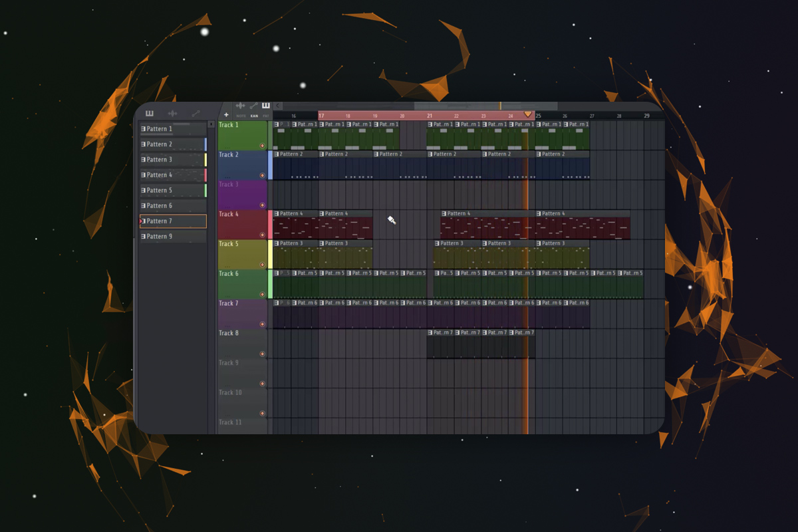Select the piano keyboard filter icon in picker panel
Viewport: 798px width, 532px height.
pyautogui.click(x=150, y=112)
